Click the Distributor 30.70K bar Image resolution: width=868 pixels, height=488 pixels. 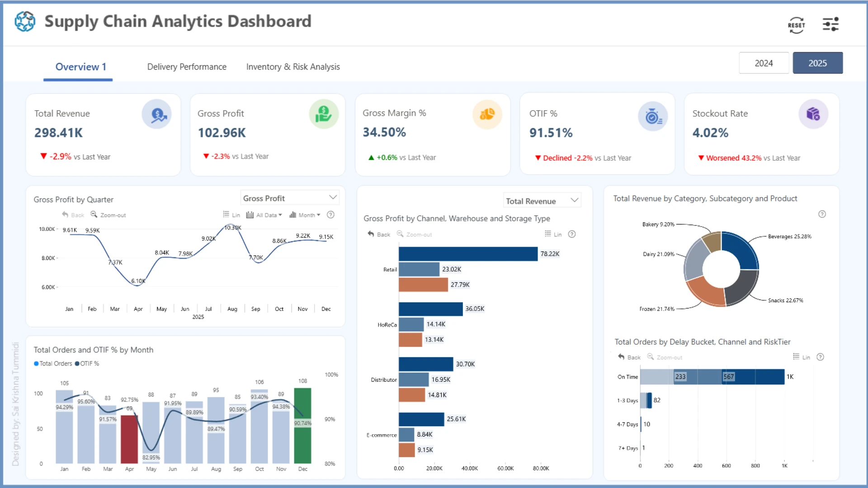pyautogui.click(x=426, y=364)
